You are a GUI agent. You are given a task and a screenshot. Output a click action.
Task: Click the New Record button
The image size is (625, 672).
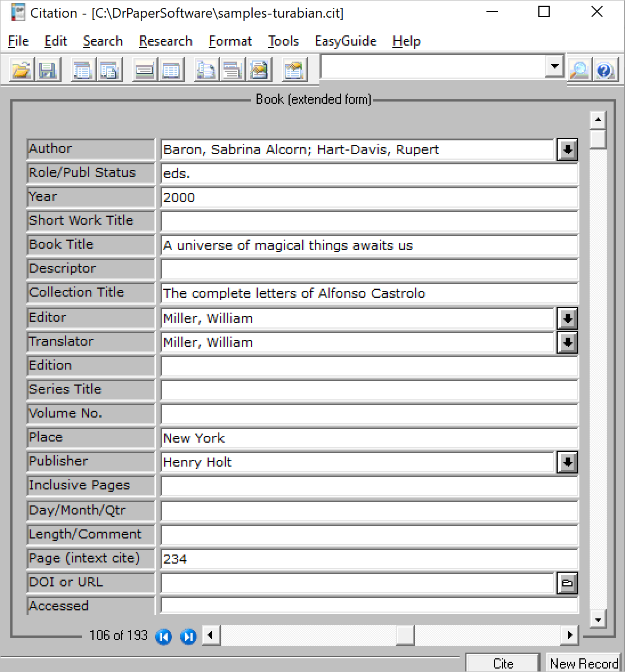click(x=583, y=663)
